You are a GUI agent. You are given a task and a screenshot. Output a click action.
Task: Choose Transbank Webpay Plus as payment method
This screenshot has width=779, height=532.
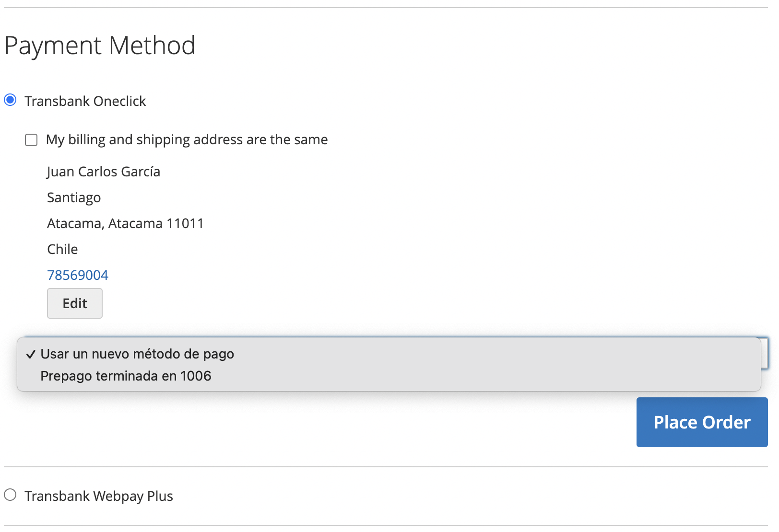11,496
